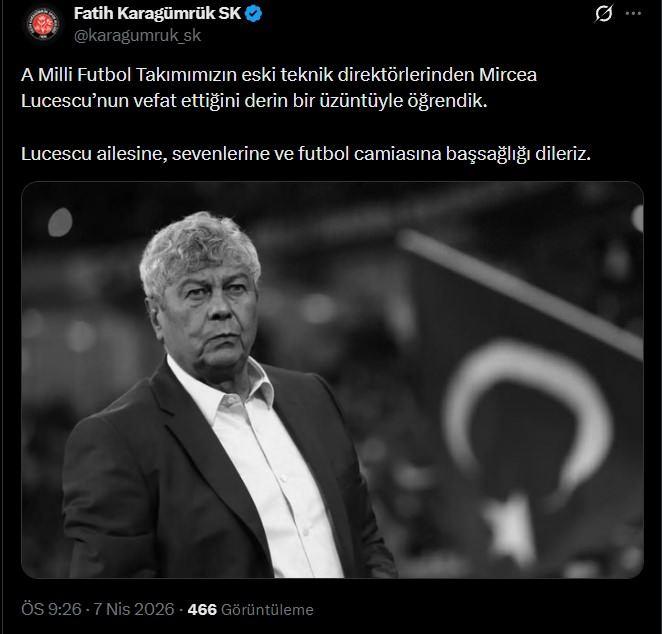Image resolution: width=662 pixels, height=634 pixels.
Task: Click the blue verified checkmark badge
Action: 254,14
